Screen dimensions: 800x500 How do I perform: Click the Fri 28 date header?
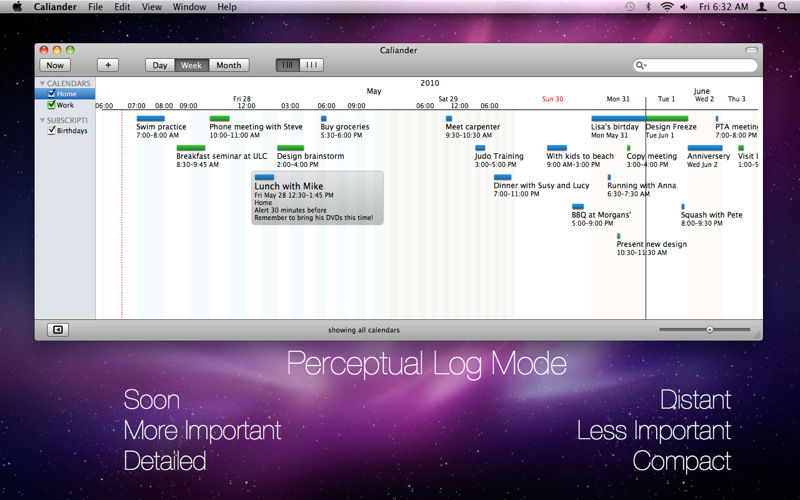(x=242, y=98)
